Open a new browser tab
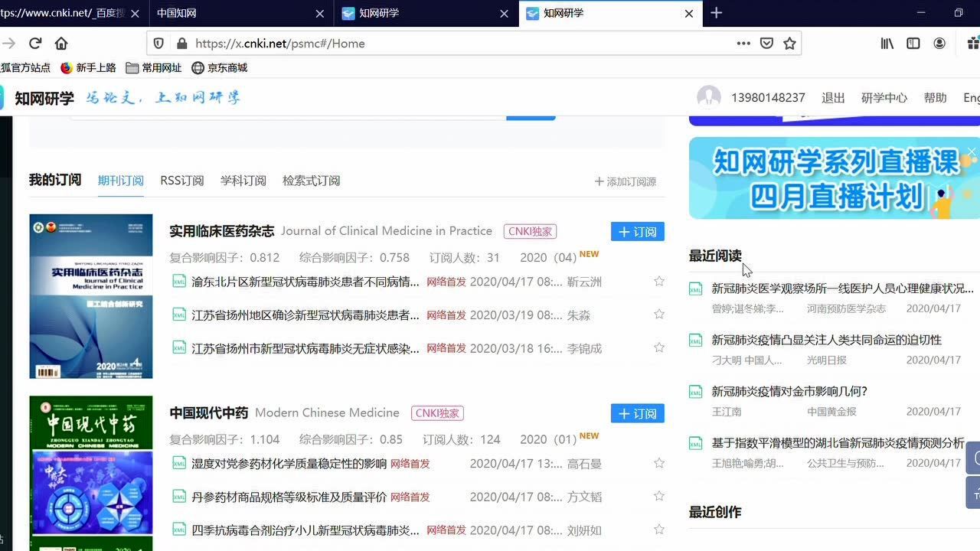 coord(716,13)
